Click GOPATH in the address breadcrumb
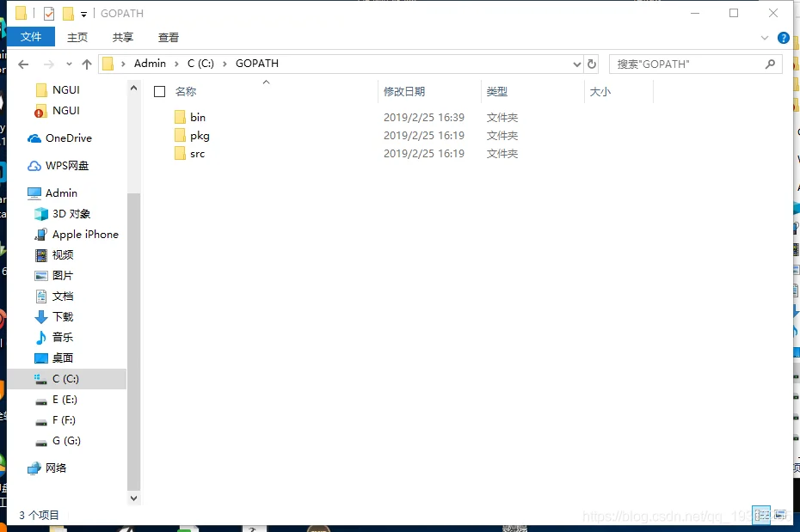Viewport: 800px width, 532px height. click(x=257, y=64)
